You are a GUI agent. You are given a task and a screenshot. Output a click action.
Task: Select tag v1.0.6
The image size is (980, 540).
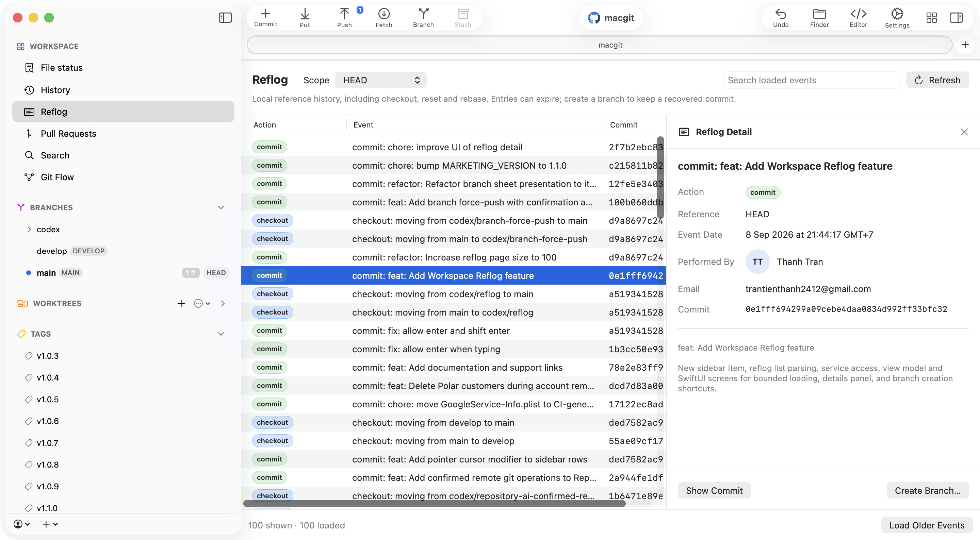[123, 421]
